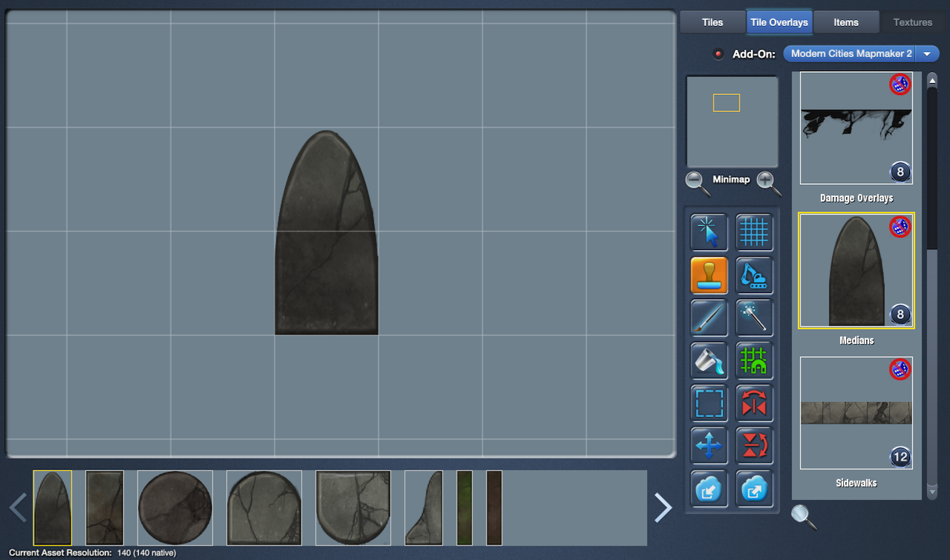Viewport: 950px width, 560px height.
Task: Select the Sidewalks category thumbnail
Action: pos(856,413)
